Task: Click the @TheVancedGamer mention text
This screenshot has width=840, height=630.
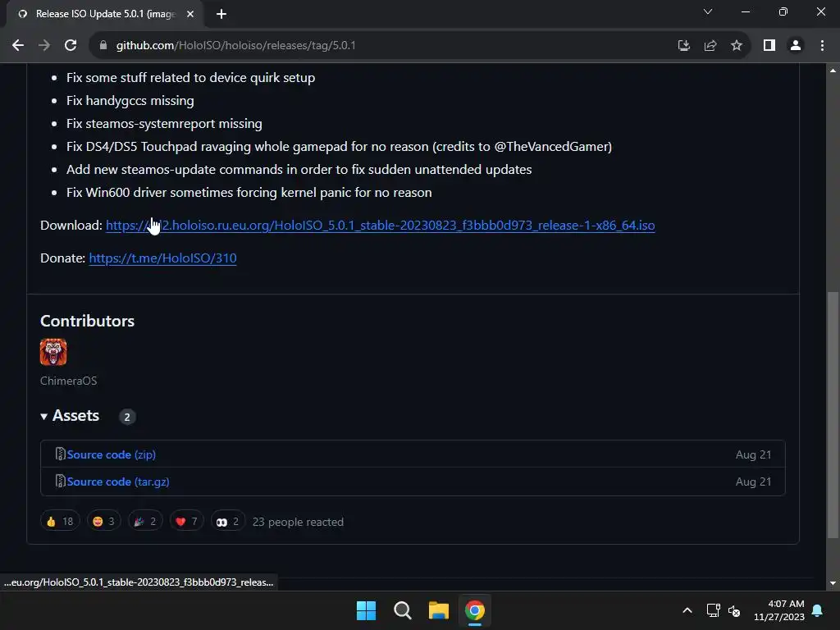Action: (553, 147)
